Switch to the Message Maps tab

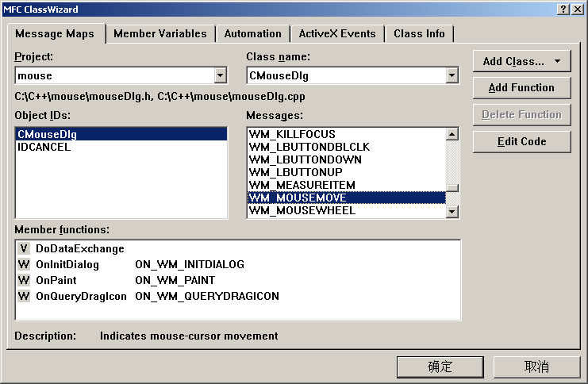tap(55, 34)
